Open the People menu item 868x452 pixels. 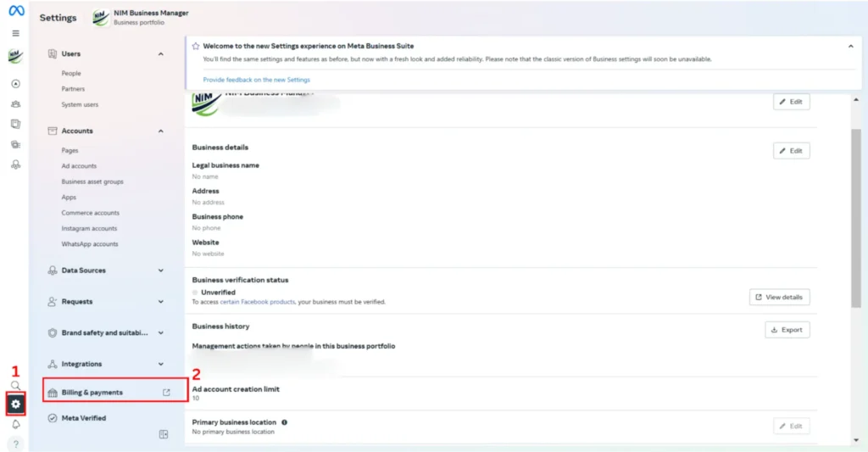click(x=71, y=73)
